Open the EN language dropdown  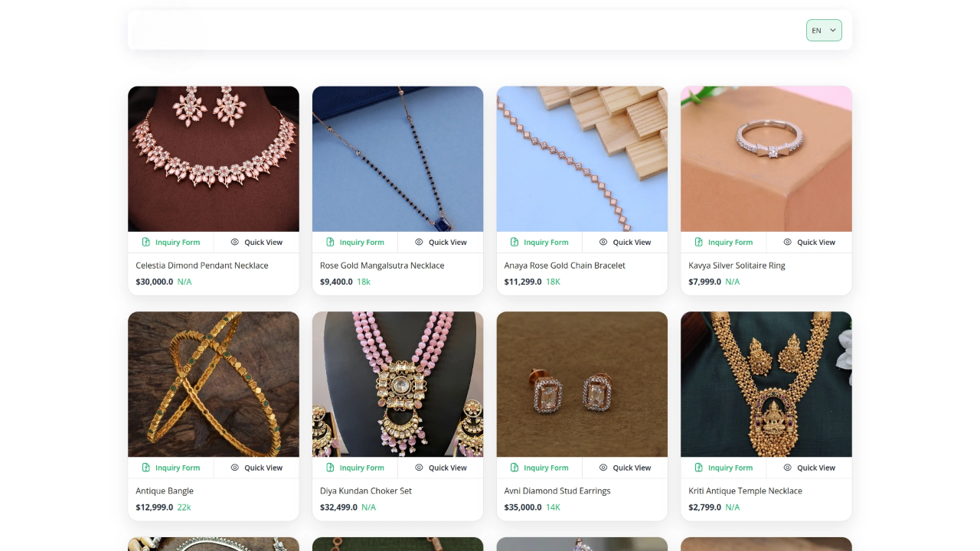pyautogui.click(x=824, y=31)
